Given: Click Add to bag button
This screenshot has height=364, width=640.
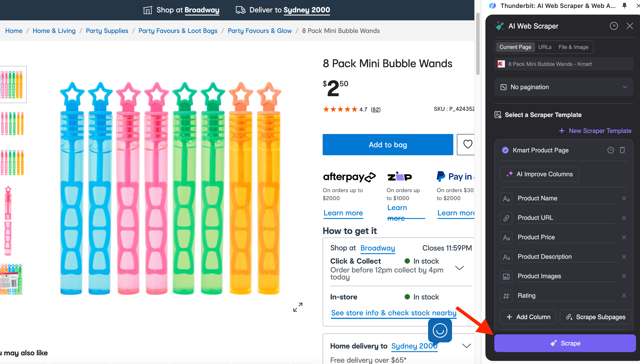Looking at the screenshot, I should [x=388, y=144].
